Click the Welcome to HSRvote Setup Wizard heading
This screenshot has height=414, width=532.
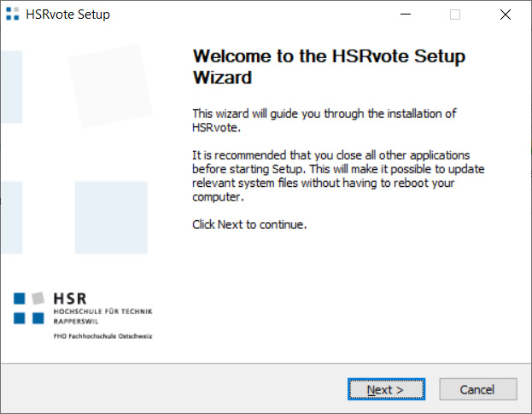329,67
